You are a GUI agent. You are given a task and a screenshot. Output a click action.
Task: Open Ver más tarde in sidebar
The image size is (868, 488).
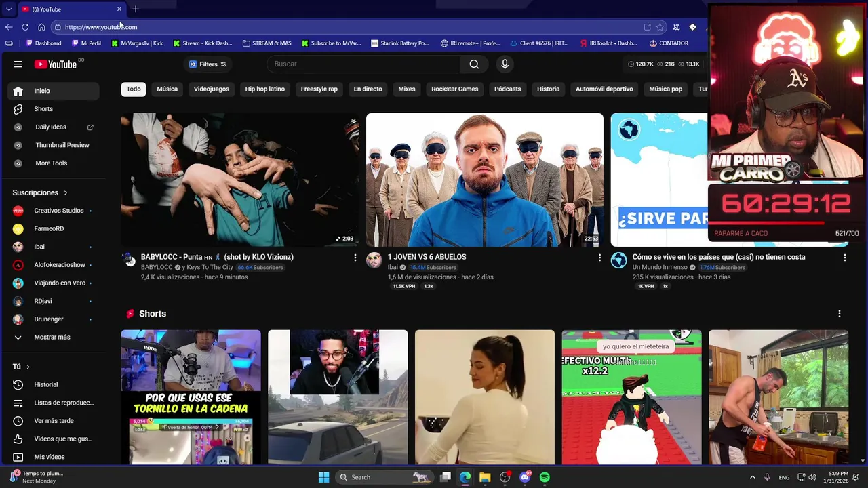tap(54, 421)
